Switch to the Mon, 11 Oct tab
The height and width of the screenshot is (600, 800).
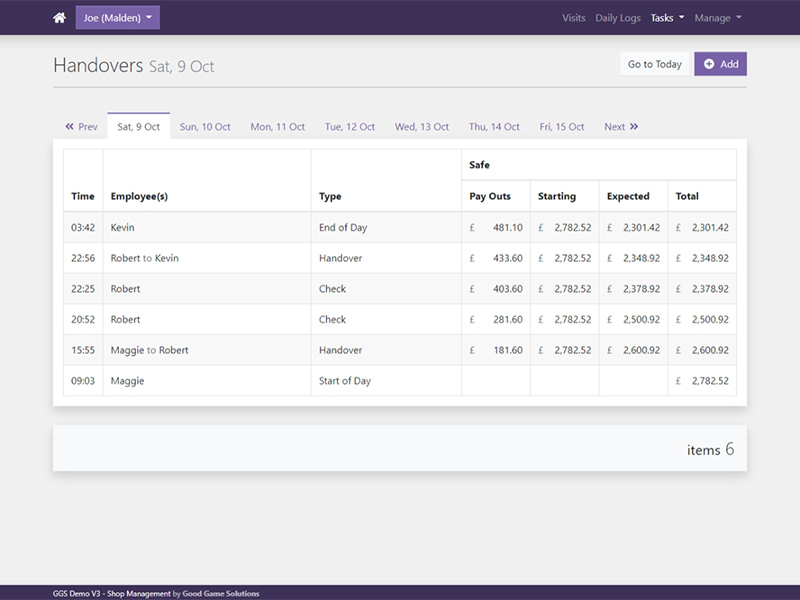pos(278,127)
